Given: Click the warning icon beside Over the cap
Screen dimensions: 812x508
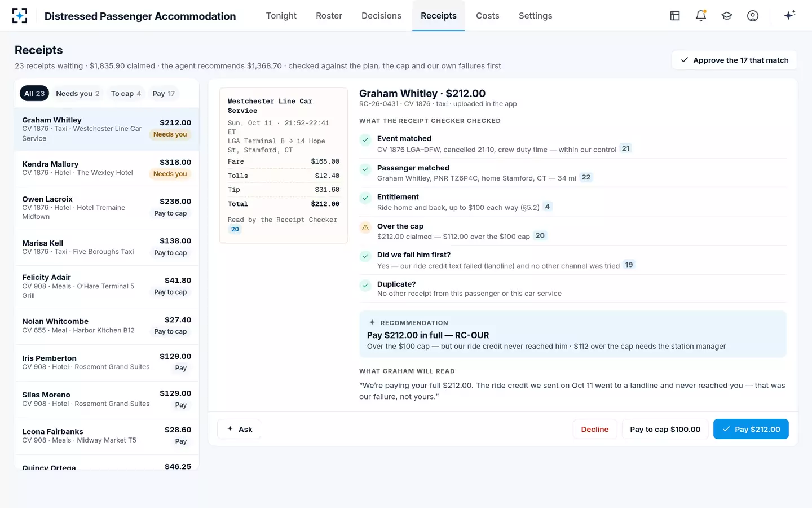Looking at the screenshot, I should (x=365, y=227).
